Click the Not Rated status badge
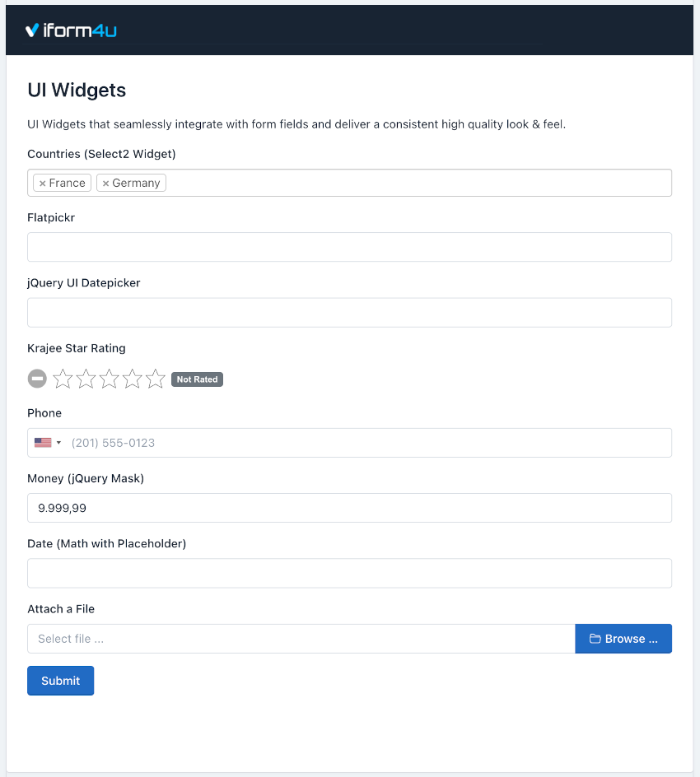Screen dimensions: 700x777 pyautogui.click(x=197, y=379)
